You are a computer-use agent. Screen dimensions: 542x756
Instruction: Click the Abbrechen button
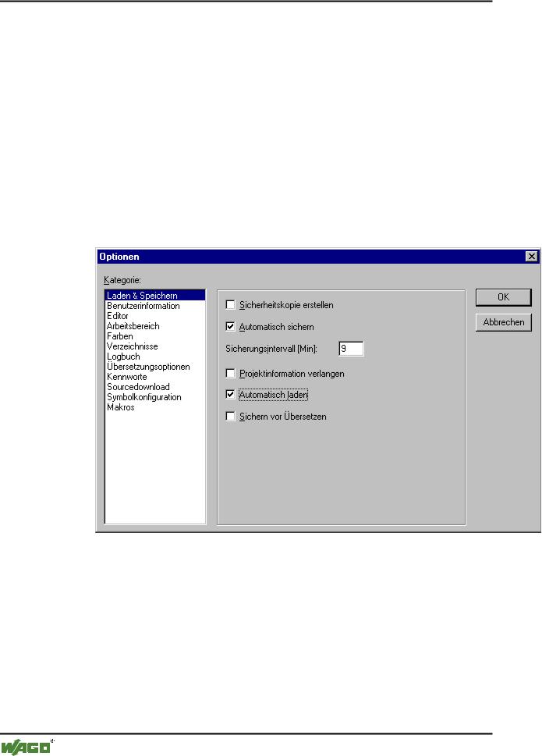[x=504, y=322]
